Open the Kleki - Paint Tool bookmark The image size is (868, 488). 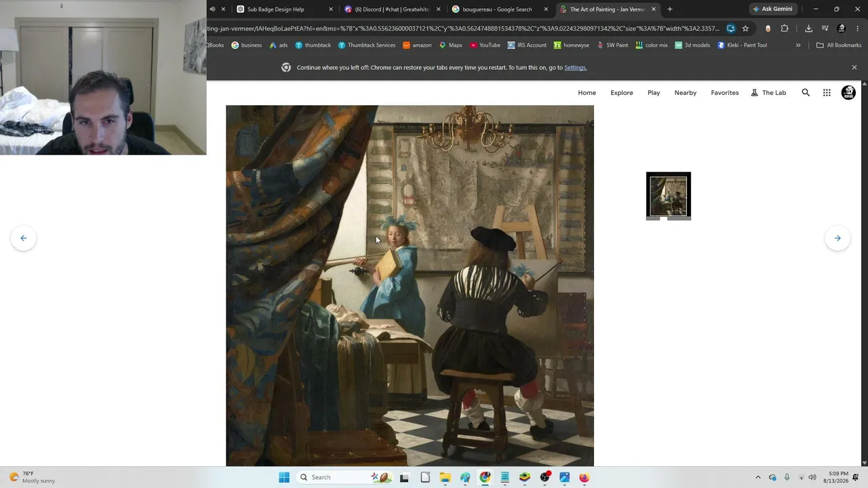742,45
